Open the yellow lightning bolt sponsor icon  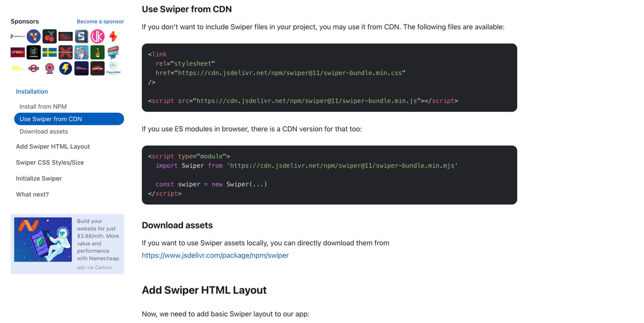65,69
